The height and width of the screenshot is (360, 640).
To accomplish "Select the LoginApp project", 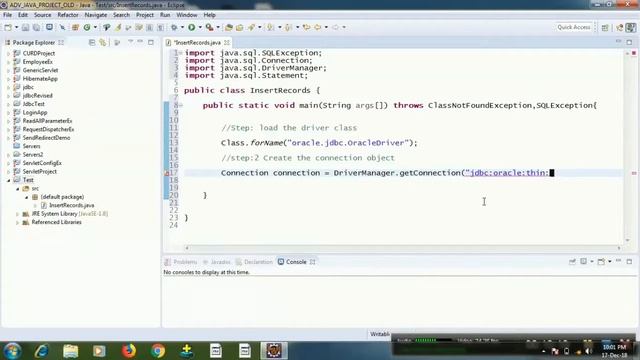I will pos(35,113).
